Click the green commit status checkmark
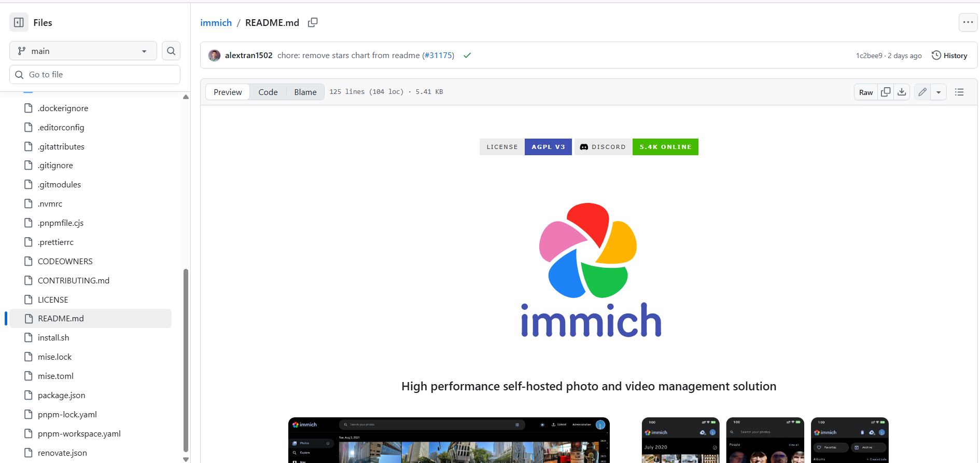The height and width of the screenshot is (463, 980). (x=467, y=56)
